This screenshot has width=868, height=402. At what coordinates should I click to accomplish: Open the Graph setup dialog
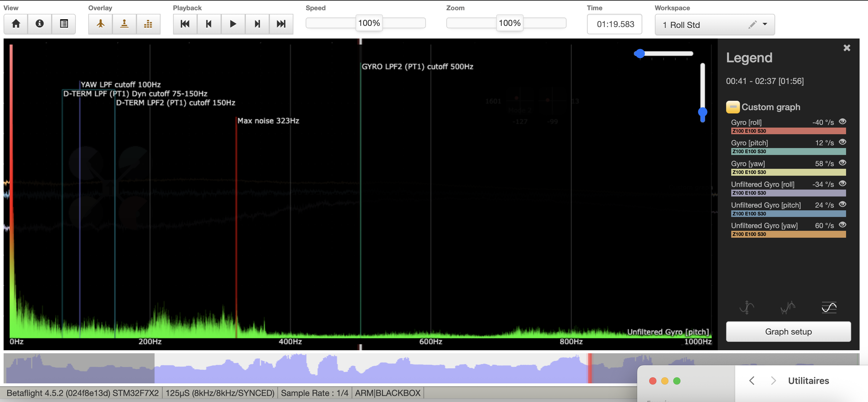(788, 332)
